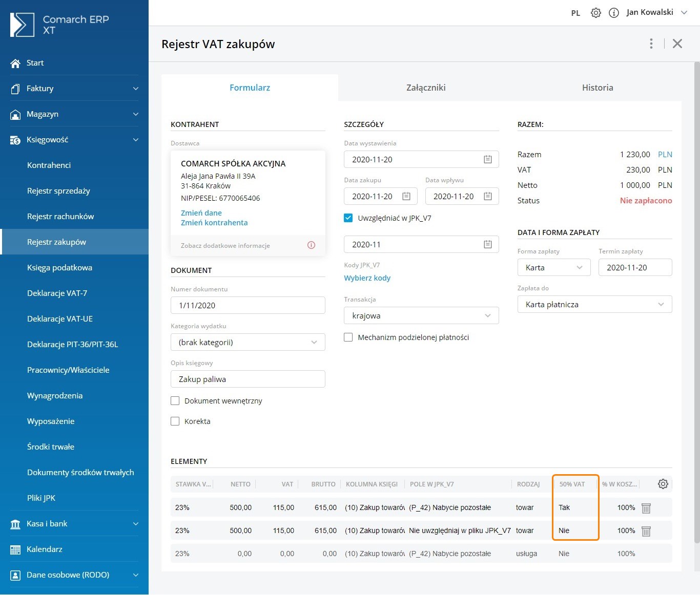Open calendar picker for Data wpływu
This screenshot has height=595, width=700.
[x=487, y=197]
